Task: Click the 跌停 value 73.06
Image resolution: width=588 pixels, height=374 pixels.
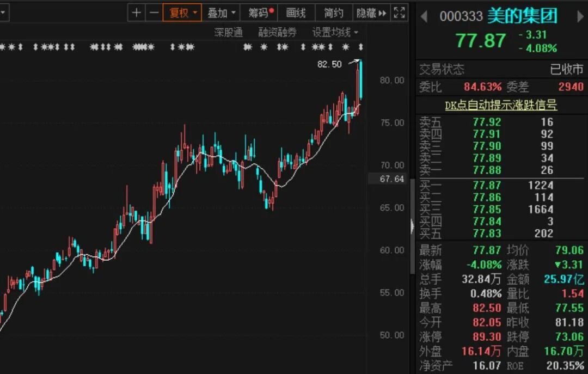Action: point(569,336)
